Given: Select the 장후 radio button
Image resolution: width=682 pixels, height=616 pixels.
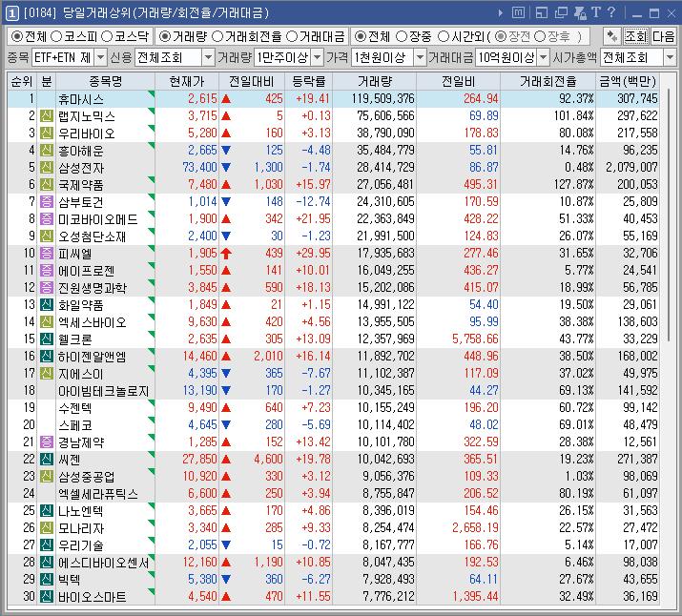Looking at the screenshot, I should (x=540, y=36).
